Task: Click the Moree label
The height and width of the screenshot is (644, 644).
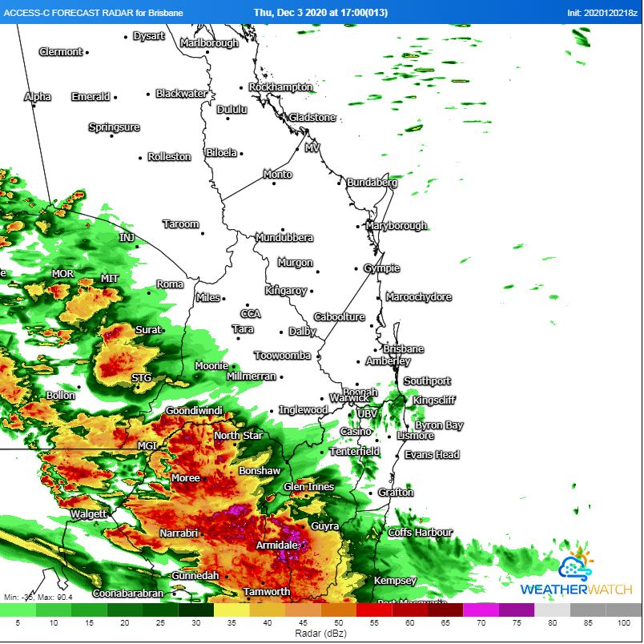Action: tap(186, 477)
